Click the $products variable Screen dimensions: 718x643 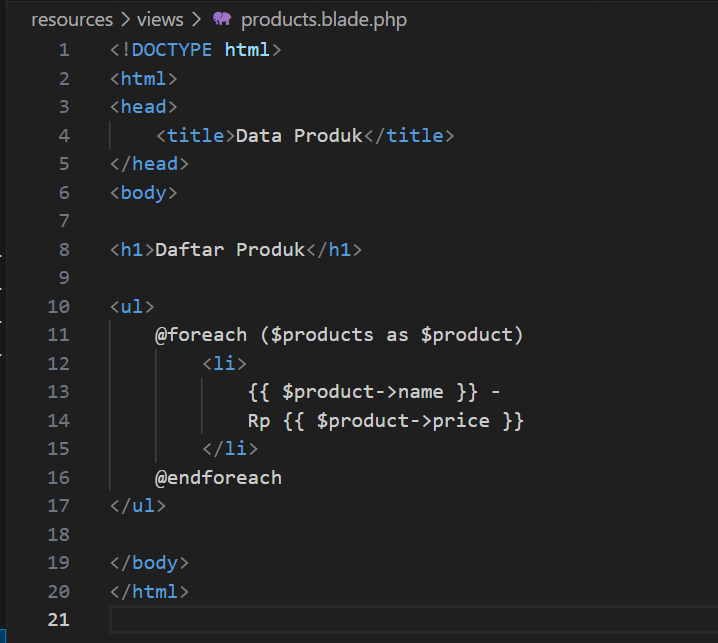coord(322,335)
